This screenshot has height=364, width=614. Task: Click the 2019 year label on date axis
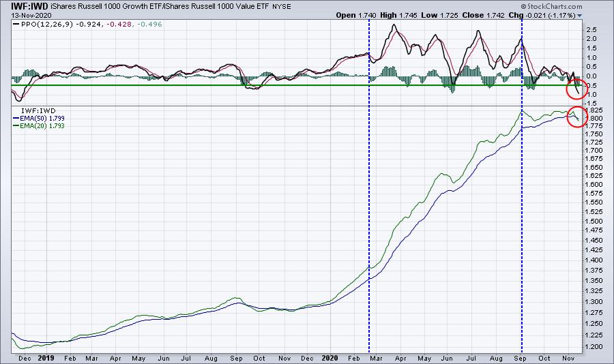(46, 357)
